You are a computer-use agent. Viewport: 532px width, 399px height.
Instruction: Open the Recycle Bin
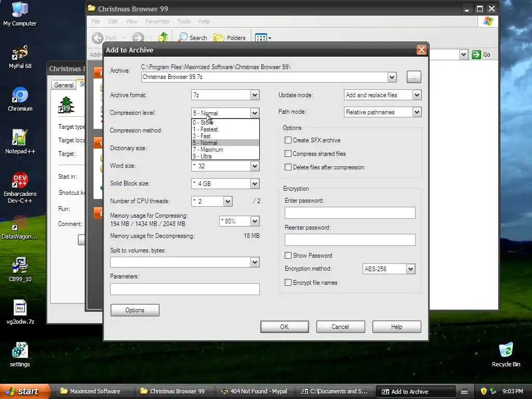(506, 354)
